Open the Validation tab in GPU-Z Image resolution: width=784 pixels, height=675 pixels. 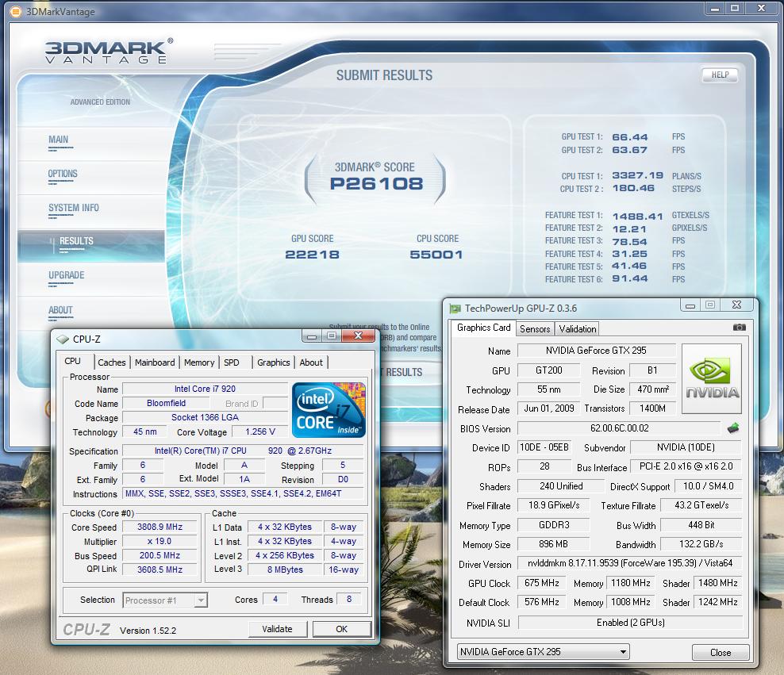pyautogui.click(x=578, y=328)
